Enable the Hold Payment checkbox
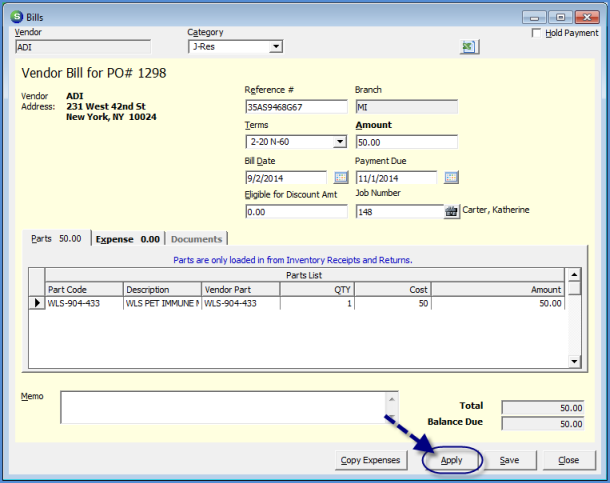This screenshot has height=483, width=610. (536, 33)
